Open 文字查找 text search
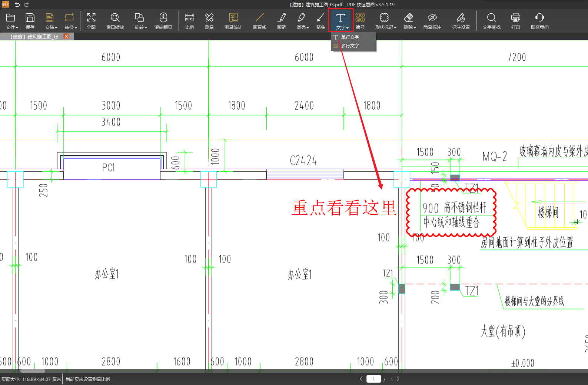 (x=492, y=17)
